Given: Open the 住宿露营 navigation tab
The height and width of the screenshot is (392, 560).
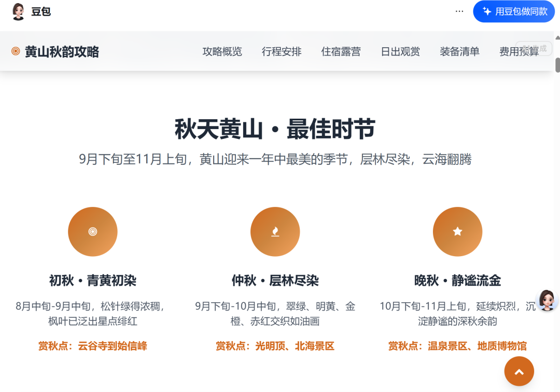Looking at the screenshot, I should click(341, 51).
